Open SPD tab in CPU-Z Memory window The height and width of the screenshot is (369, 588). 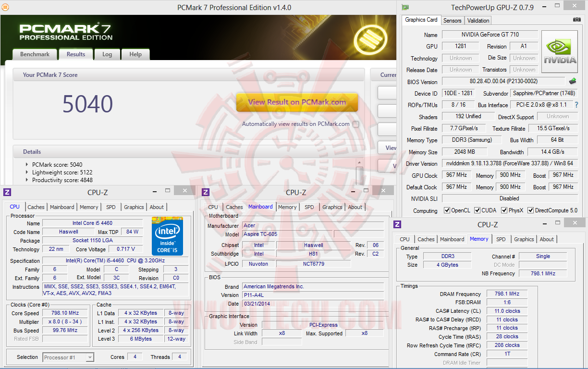tap(501, 239)
